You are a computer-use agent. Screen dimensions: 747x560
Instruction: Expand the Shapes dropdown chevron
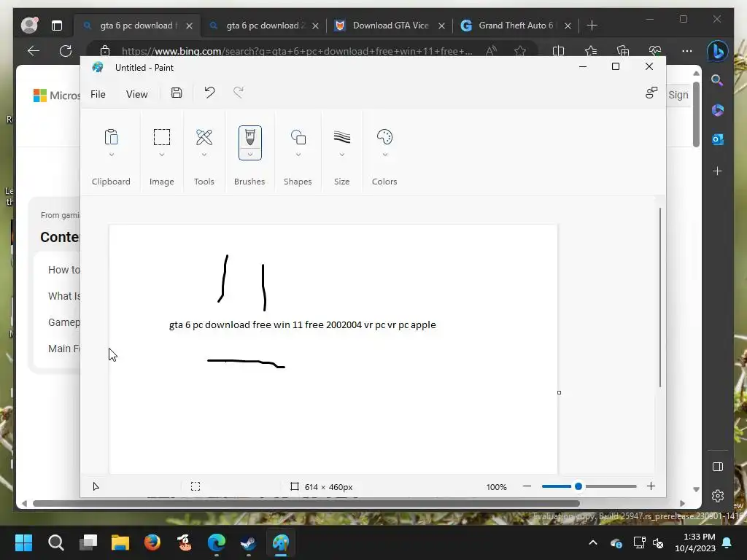[298, 155]
